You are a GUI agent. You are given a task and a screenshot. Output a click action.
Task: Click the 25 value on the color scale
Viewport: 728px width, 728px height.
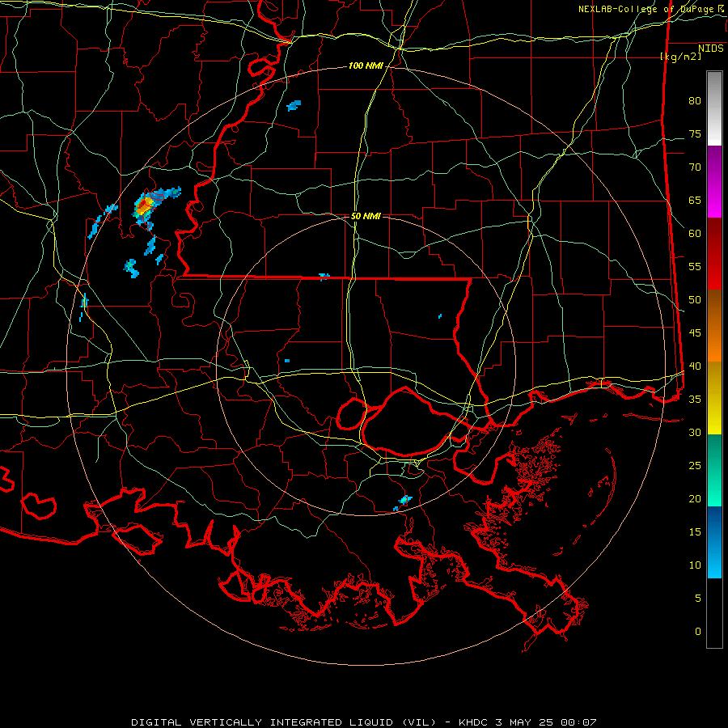point(695,466)
